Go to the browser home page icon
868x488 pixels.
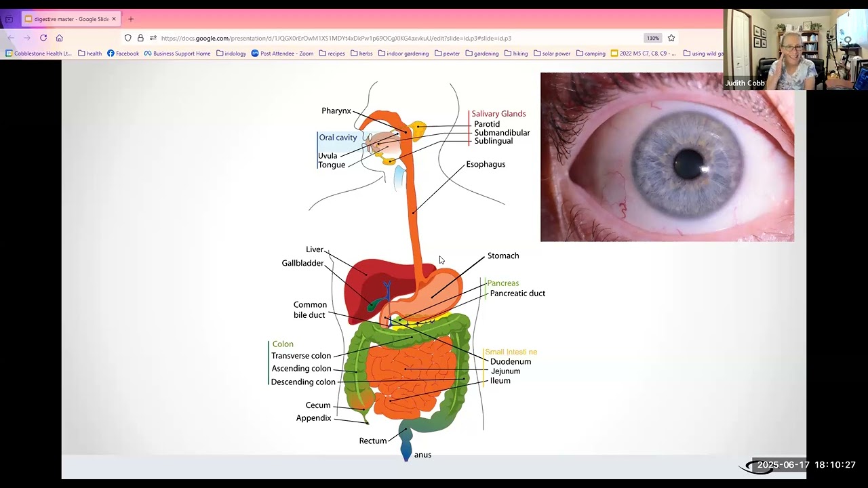[x=60, y=38]
